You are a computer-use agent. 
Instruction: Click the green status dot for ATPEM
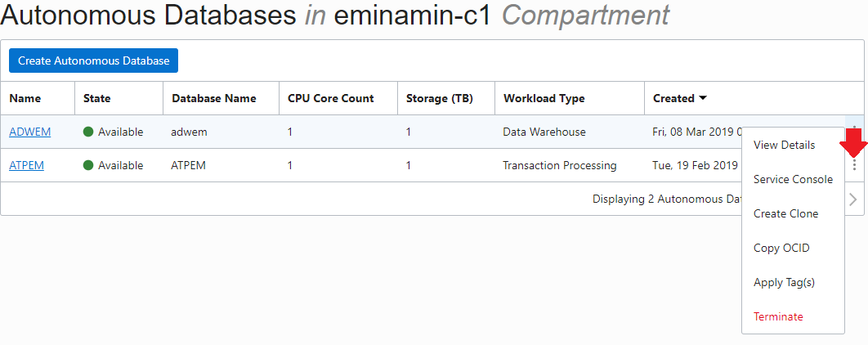coord(88,165)
